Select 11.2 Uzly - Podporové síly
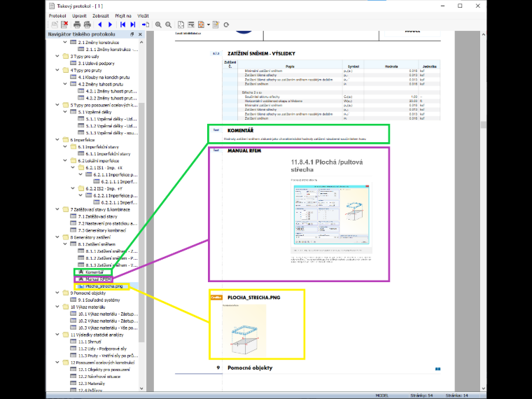The height and width of the screenshot is (399, 532). coord(102,349)
